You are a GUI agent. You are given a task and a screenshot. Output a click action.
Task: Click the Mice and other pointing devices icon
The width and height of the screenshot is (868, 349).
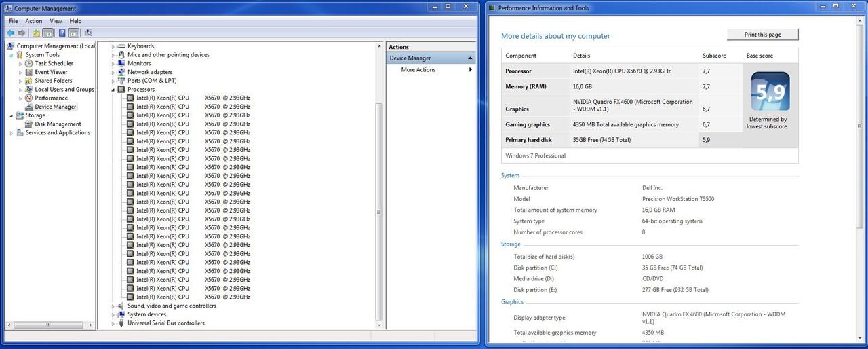(121, 55)
